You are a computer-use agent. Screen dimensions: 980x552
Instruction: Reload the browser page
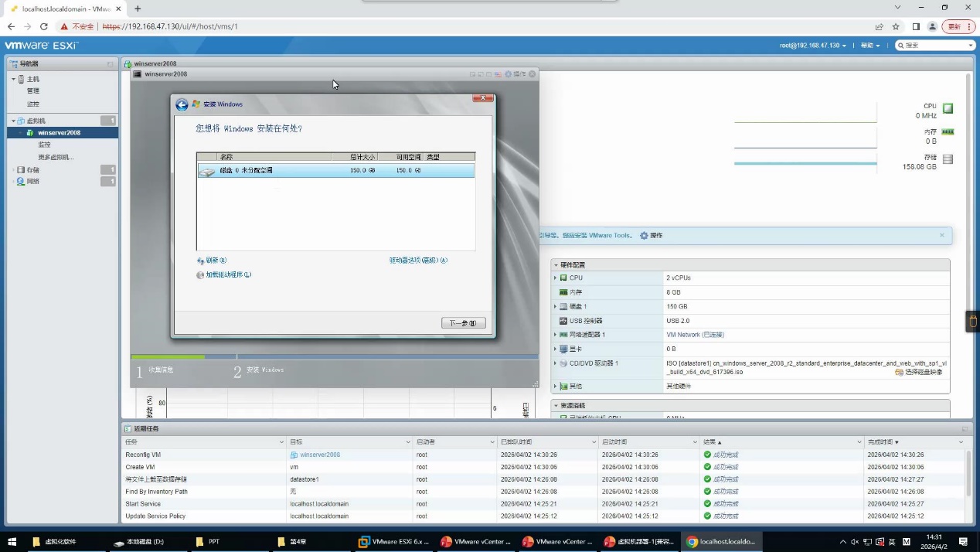pos(43,26)
